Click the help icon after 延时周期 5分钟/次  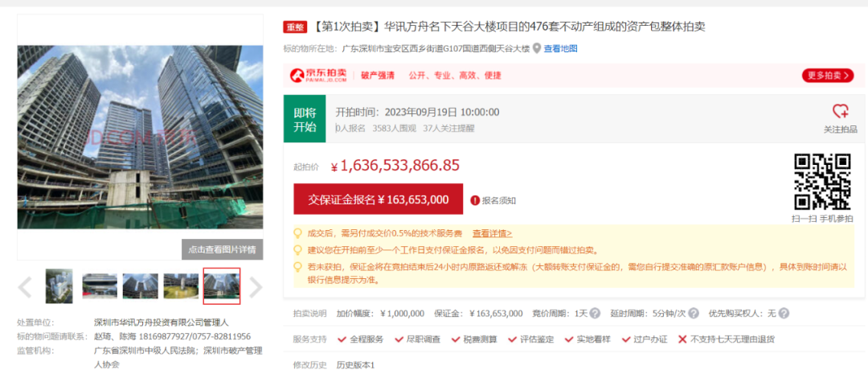[693, 313]
